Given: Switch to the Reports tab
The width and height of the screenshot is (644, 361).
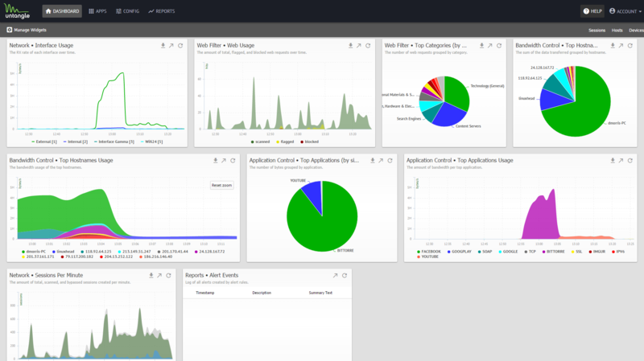Looking at the screenshot, I should (x=162, y=11).
